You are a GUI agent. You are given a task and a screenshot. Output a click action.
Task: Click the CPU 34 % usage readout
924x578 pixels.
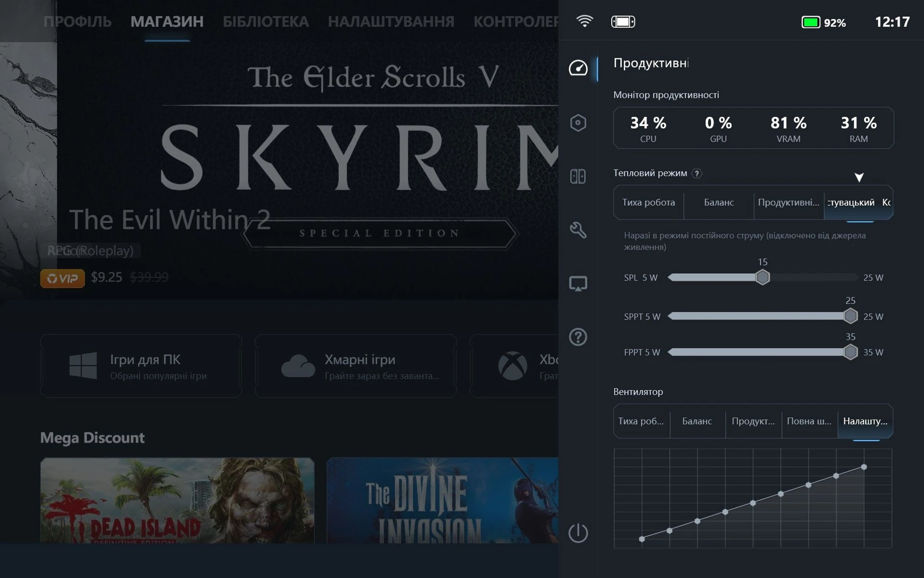pos(648,129)
